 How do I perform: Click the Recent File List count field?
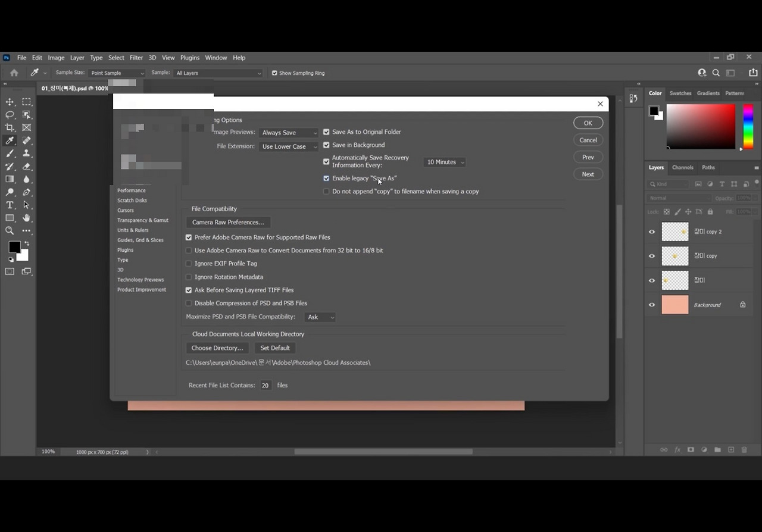coord(266,386)
